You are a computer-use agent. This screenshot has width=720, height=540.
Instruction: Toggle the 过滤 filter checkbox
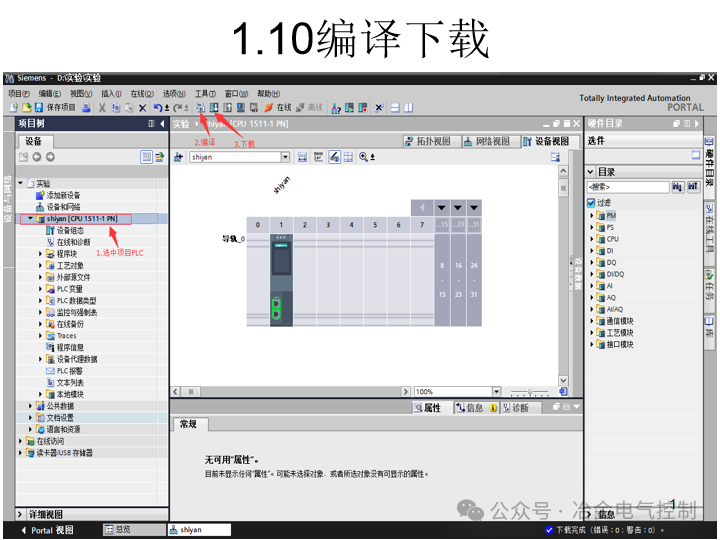tap(591, 202)
